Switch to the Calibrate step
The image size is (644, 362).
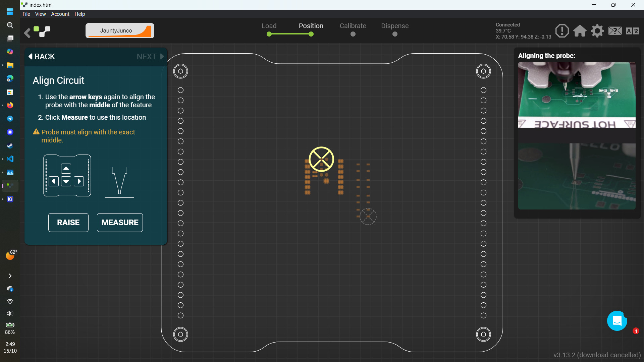click(353, 29)
